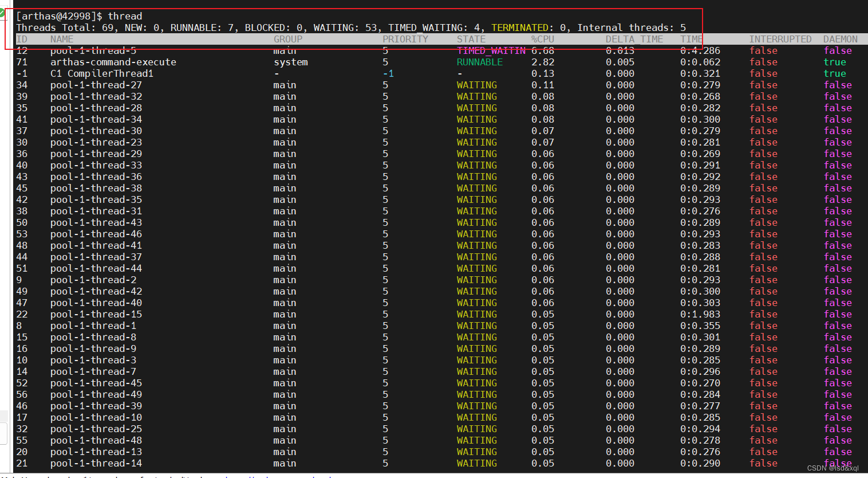Image resolution: width=868 pixels, height=478 pixels.
Task: Click daemon 'false' of pool-1-thread-42
Action: tap(838, 291)
